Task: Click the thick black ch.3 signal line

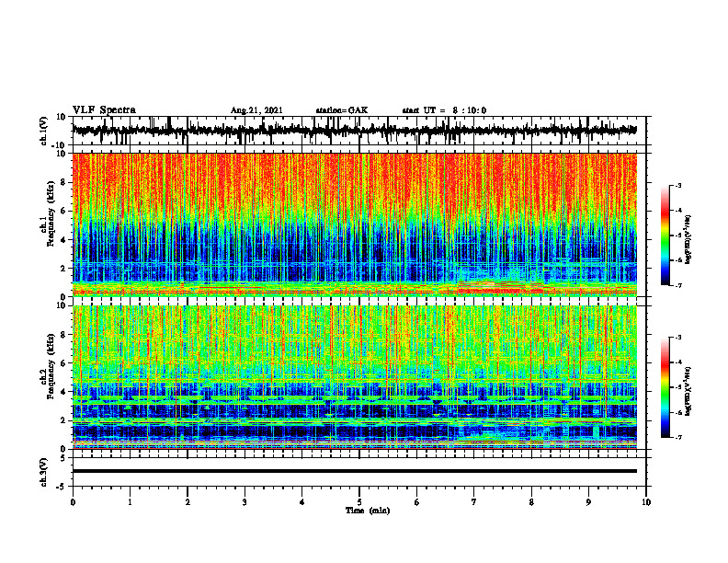Action: [x=355, y=471]
